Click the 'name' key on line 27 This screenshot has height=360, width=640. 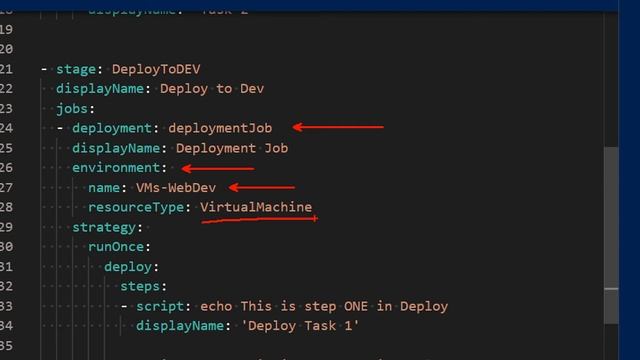point(104,187)
